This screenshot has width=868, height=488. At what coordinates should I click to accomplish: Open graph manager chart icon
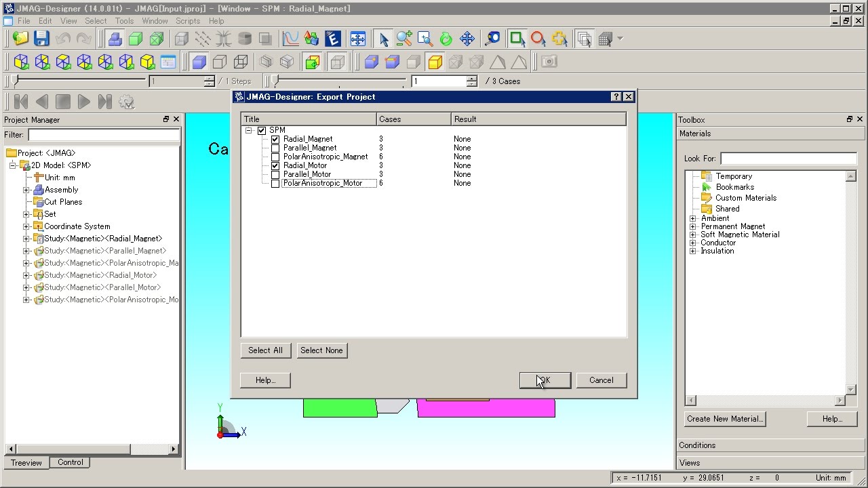(x=291, y=39)
